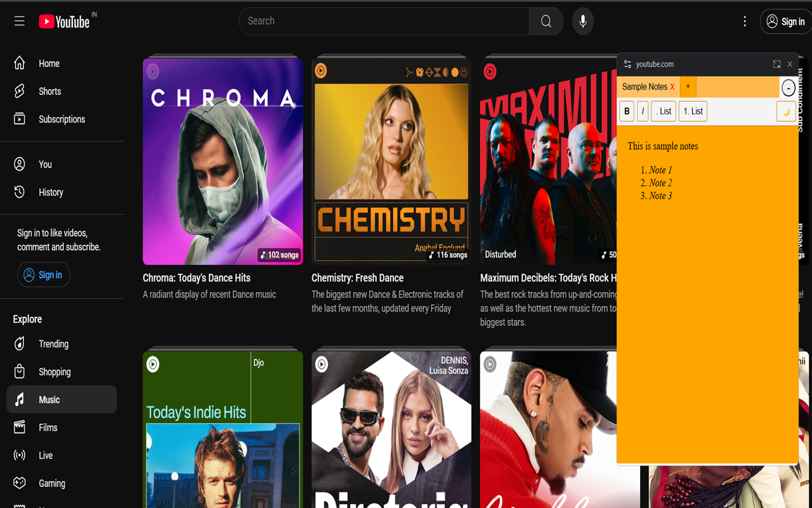812x508 pixels.
Task: Click the play icon on Today's Indie Hits
Action: click(153, 364)
